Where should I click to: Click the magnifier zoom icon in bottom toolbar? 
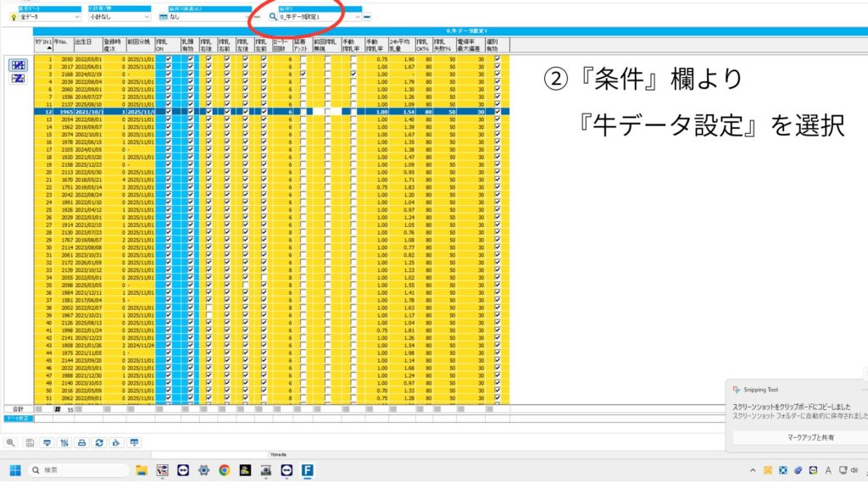click(10, 442)
